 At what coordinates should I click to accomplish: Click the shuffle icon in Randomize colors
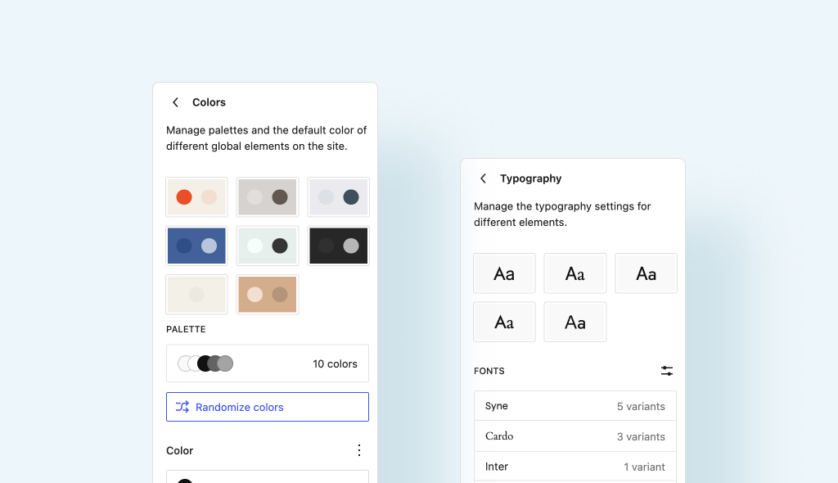tap(182, 407)
